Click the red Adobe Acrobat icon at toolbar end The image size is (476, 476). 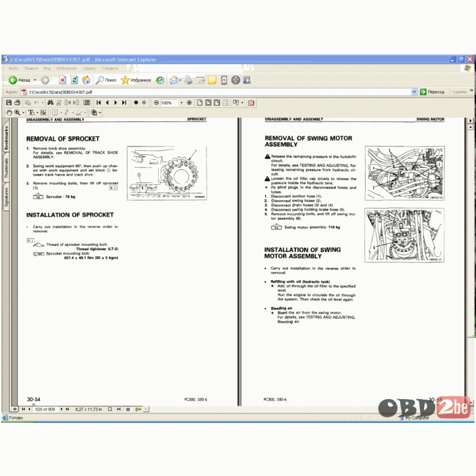pos(251,103)
